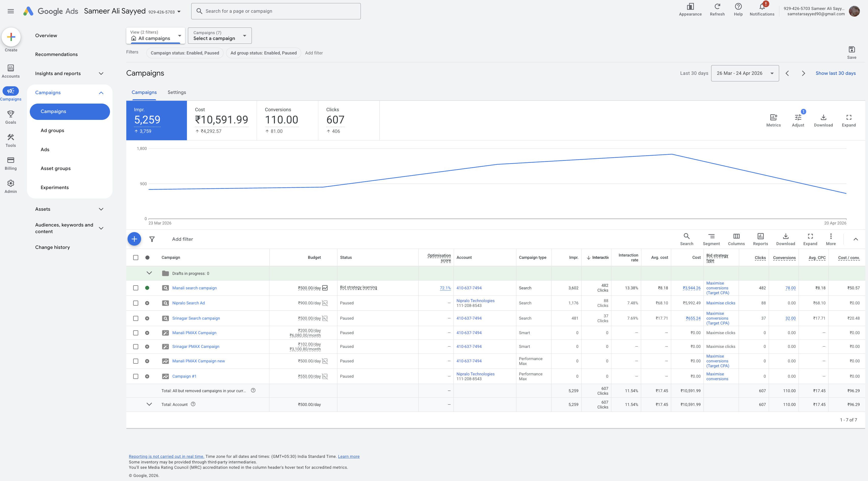This screenshot has height=481, width=868.
Task: Open the table Reports option
Action: click(x=761, y=239)
